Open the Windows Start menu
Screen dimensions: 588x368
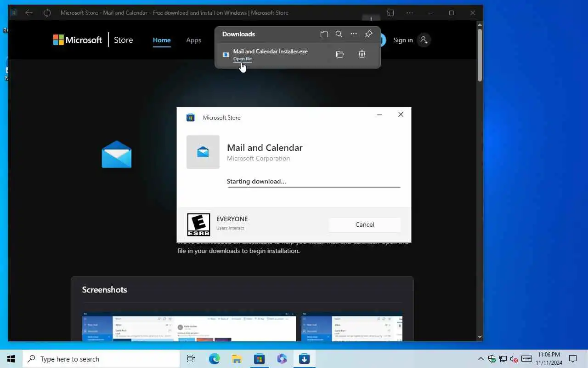[11, 359]
